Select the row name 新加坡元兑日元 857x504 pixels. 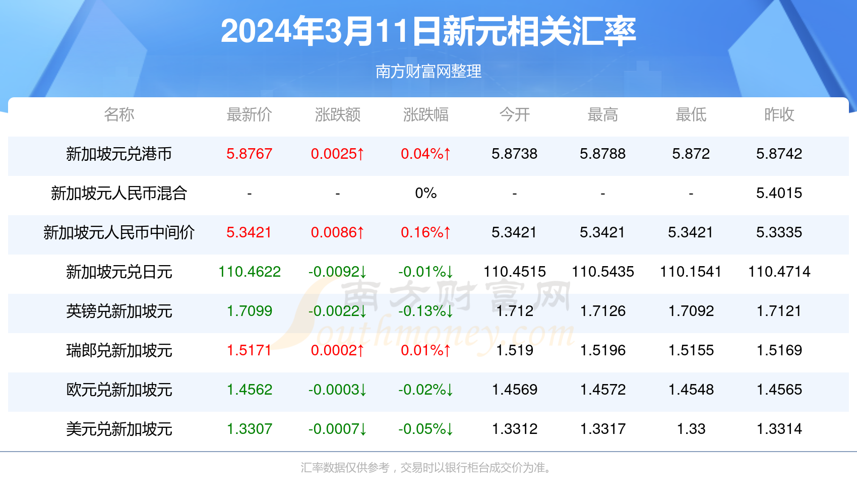[119, 272]
